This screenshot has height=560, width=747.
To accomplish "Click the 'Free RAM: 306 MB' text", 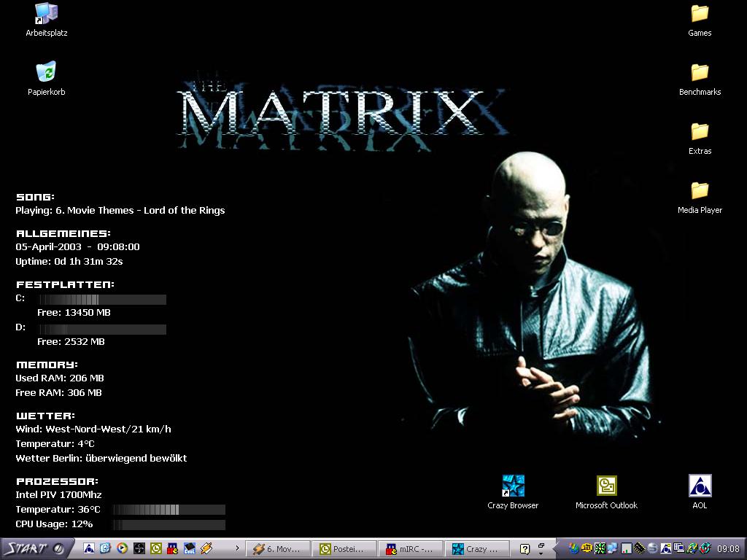I will tap(58, 393).
